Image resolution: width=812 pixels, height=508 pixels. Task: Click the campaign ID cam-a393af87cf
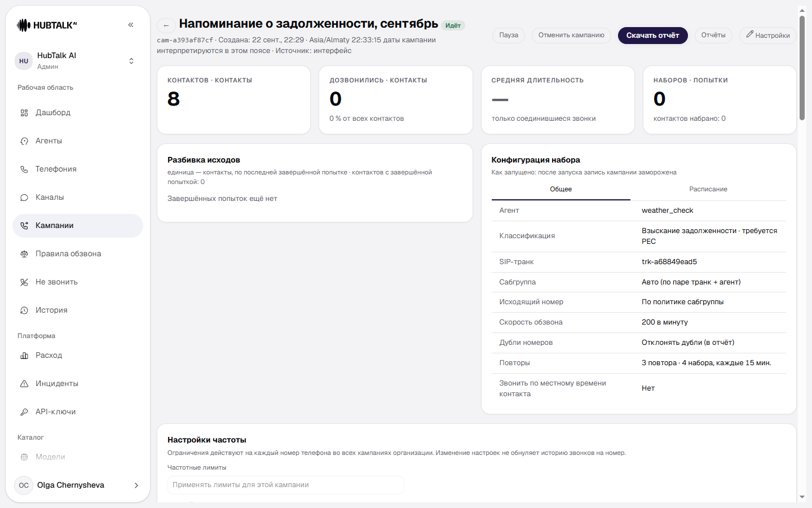coord(185,40)
